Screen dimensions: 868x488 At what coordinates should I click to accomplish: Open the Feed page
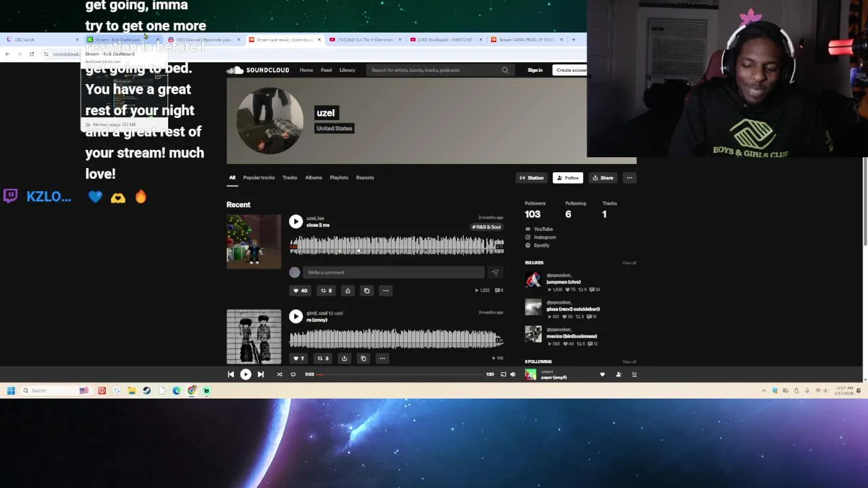coord(326,70)
